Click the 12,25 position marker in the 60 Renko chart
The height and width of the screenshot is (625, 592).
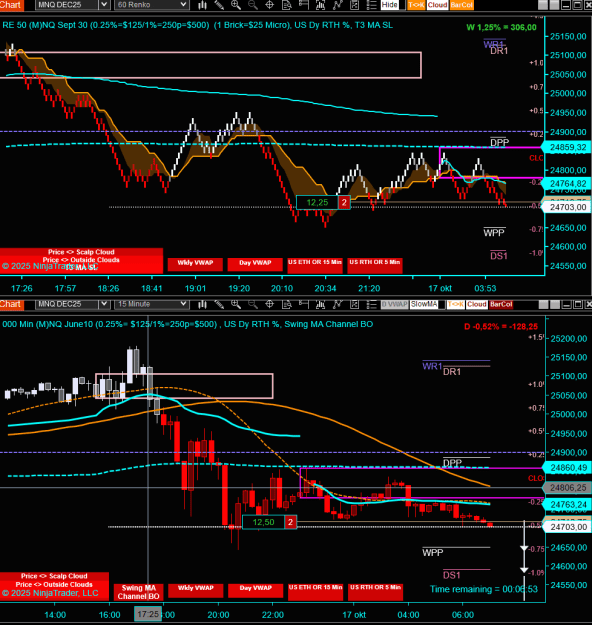point(317,202)
